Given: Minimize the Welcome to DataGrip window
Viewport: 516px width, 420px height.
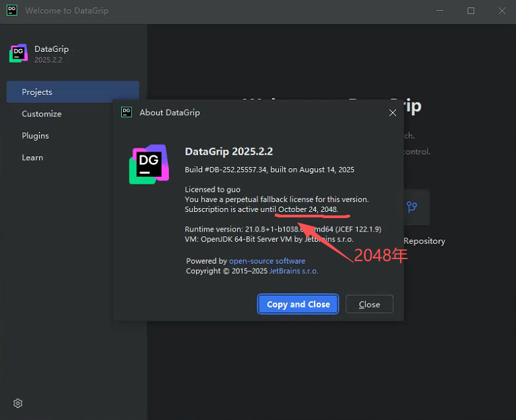Looking at the screenshot, I should click(x=440, y=11).
